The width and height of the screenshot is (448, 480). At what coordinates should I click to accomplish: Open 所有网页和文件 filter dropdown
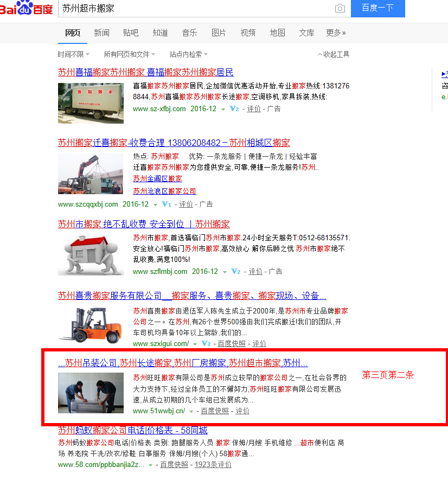click(x=130, y=54)
